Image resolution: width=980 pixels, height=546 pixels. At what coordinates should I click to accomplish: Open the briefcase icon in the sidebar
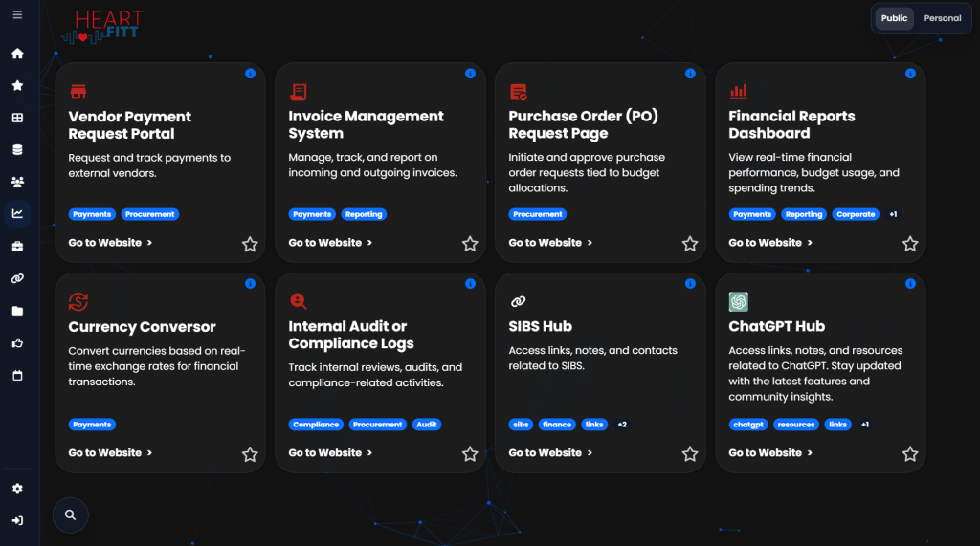click(17, 247)
